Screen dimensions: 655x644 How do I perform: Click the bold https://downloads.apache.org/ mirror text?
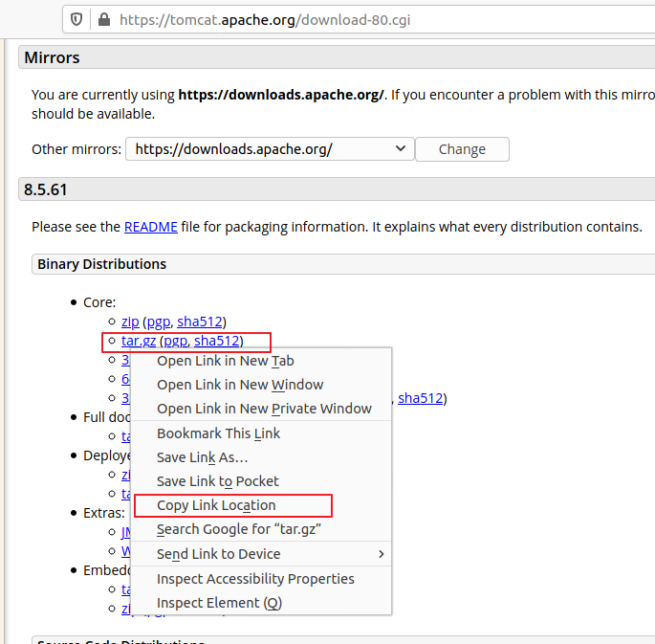(281, 95)
